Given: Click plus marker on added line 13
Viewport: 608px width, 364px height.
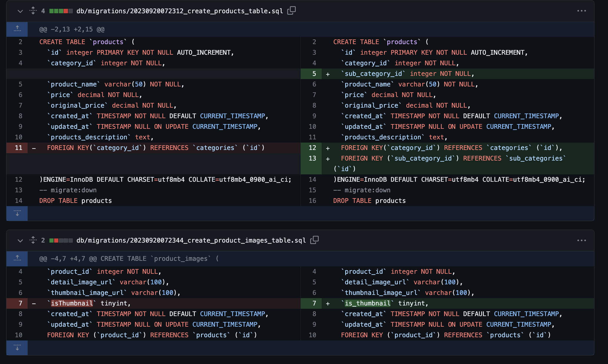Looking at the screenshot, I should click(x=328, y=159).
